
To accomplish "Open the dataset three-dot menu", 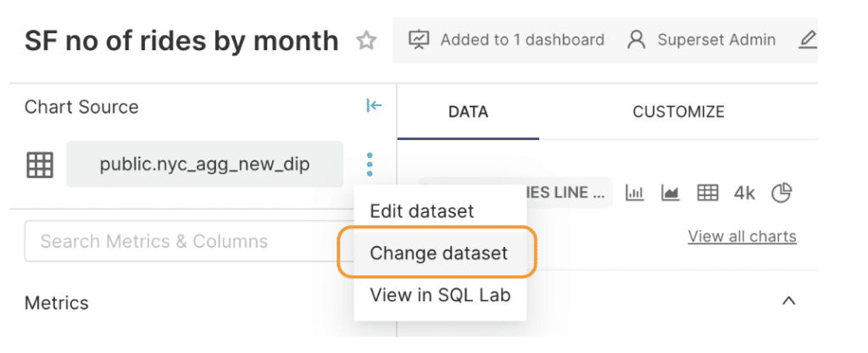I will (x=370, y=165).
